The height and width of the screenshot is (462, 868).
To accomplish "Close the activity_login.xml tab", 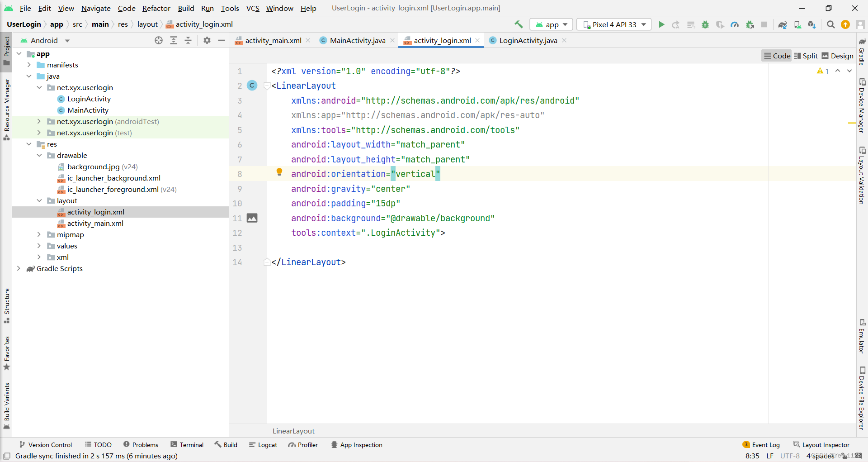I will [477, 40].
